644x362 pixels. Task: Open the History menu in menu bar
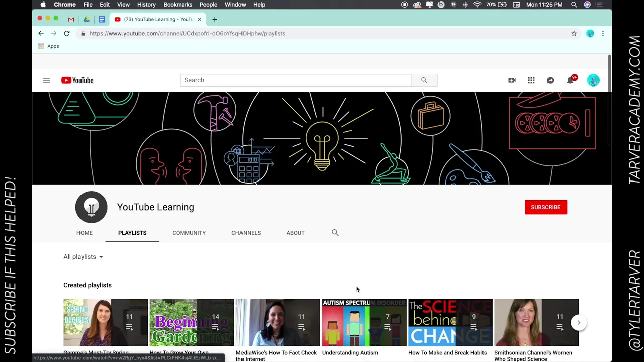coord(146,5)
